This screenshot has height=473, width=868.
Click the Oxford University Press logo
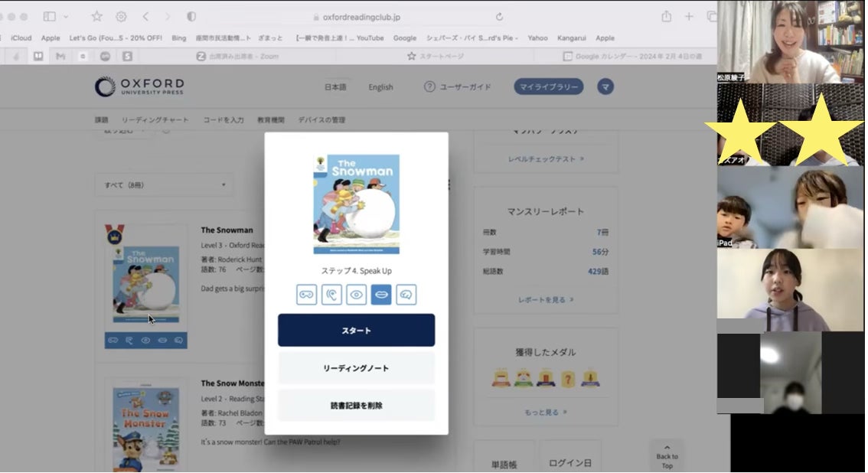click(x=139, y=86)
